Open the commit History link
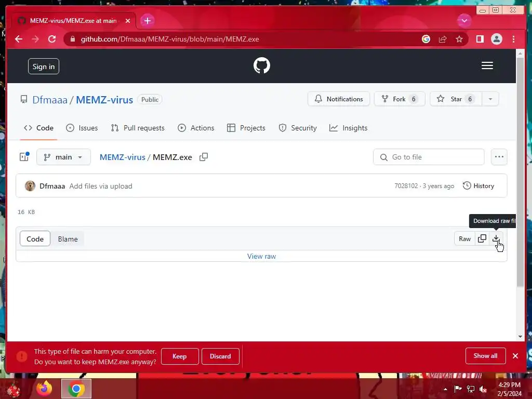Screen dimensions: 532x399 point(478,186)
